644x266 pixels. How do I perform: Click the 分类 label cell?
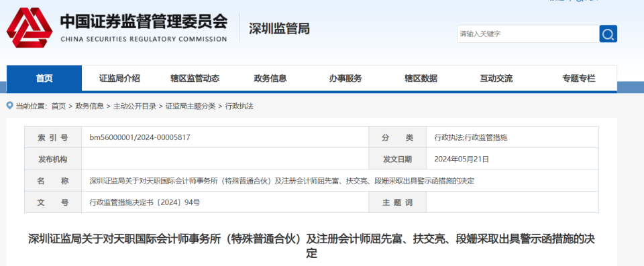tap(398, 137)
